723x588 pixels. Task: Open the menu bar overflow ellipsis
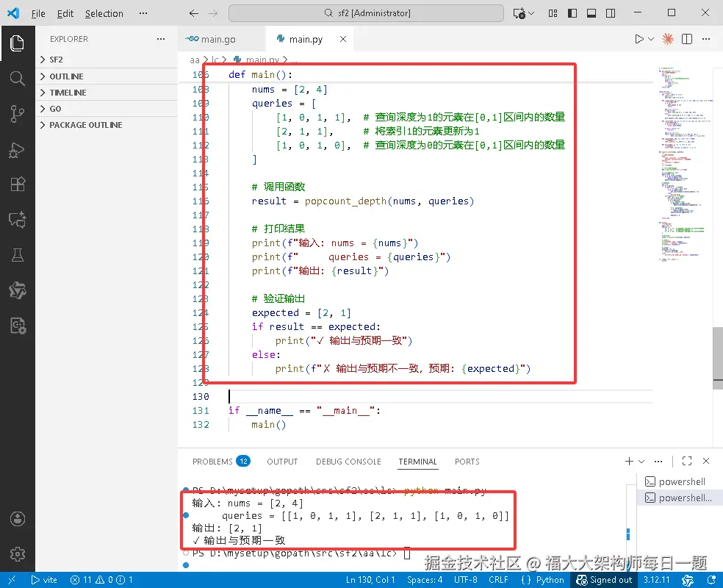143,13
